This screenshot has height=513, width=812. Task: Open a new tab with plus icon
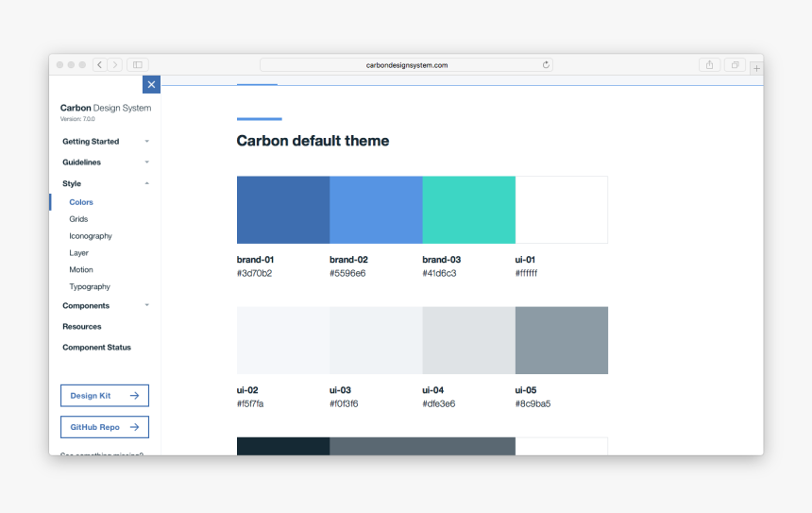[756, 68]
